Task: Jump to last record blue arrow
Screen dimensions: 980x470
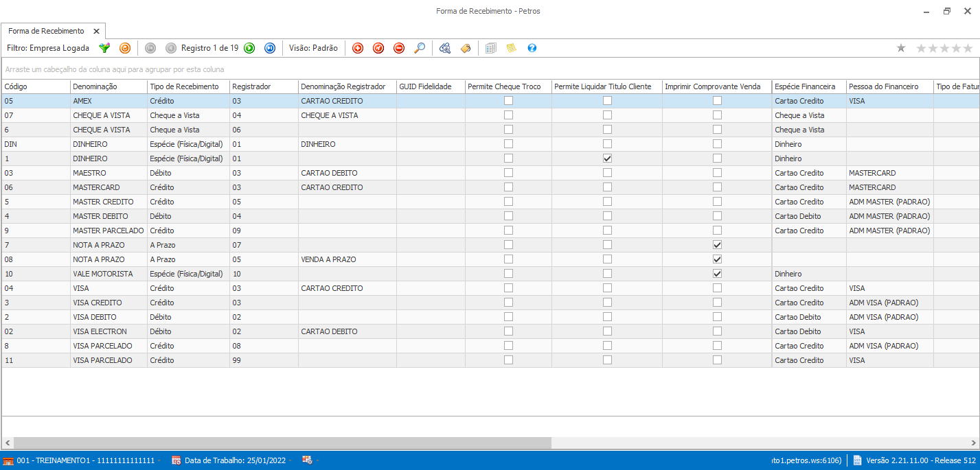Action: click(x=270, y=48)
